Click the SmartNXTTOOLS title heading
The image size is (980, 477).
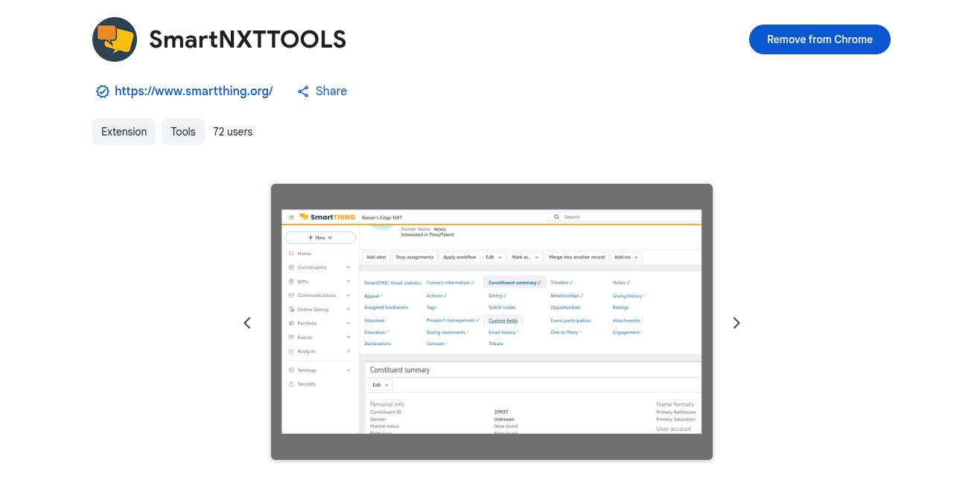[248, 39]
